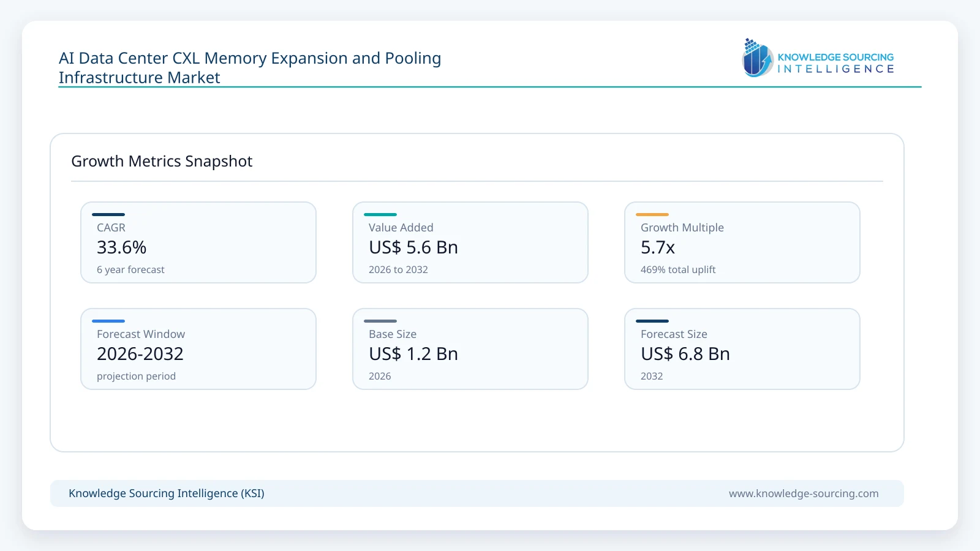Image resolution: width=980 pixels, height=551 pixels.
Task: Select the US$ 5.6 Bn value
Action: click(x=413, y=247)
